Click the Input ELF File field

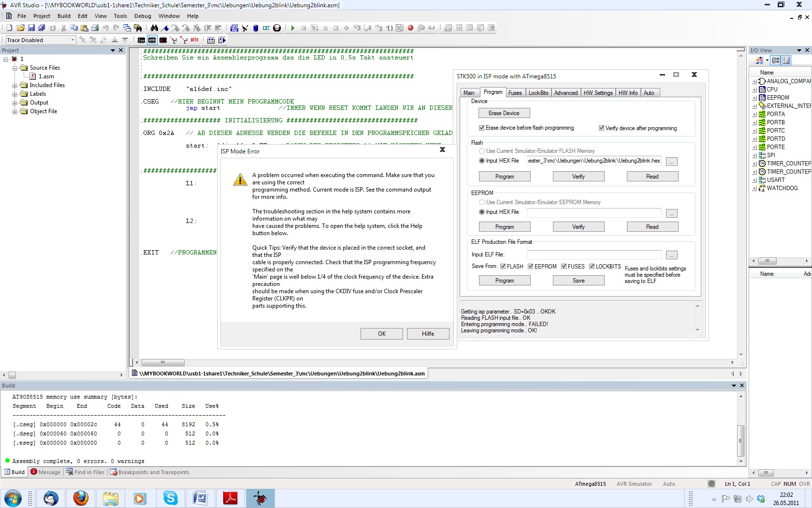594,254
